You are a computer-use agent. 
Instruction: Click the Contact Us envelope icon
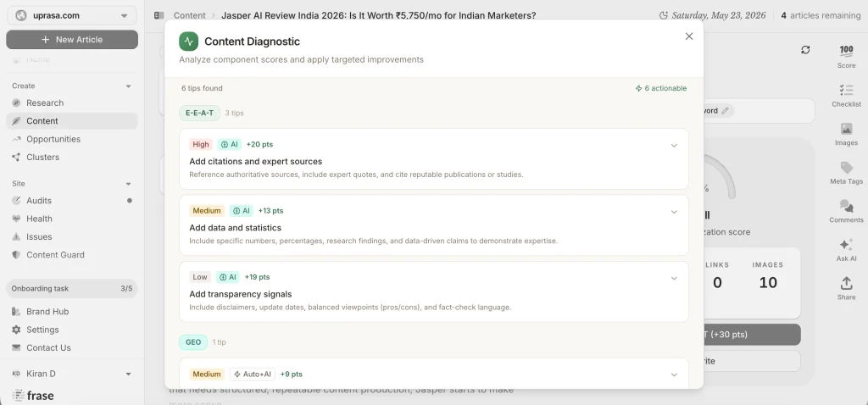(x=16, y=348)
